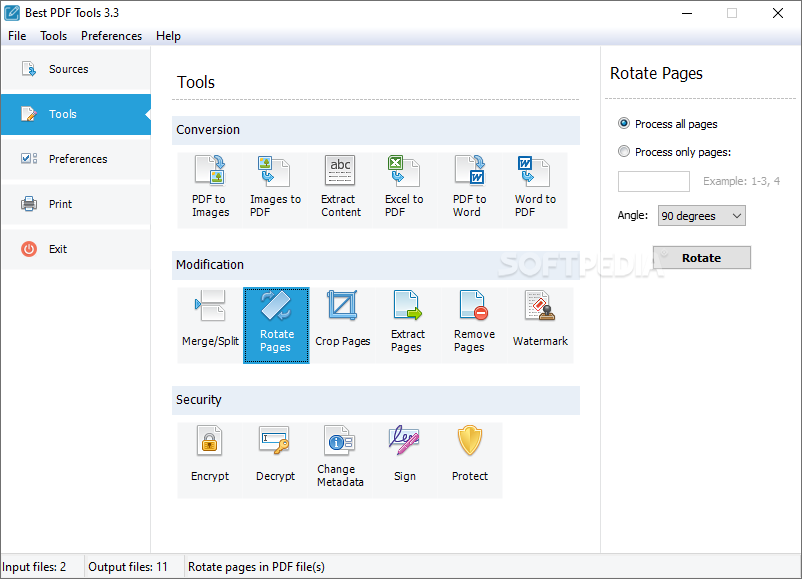Open the PDF to Word converter

click(x=470, y=190)
